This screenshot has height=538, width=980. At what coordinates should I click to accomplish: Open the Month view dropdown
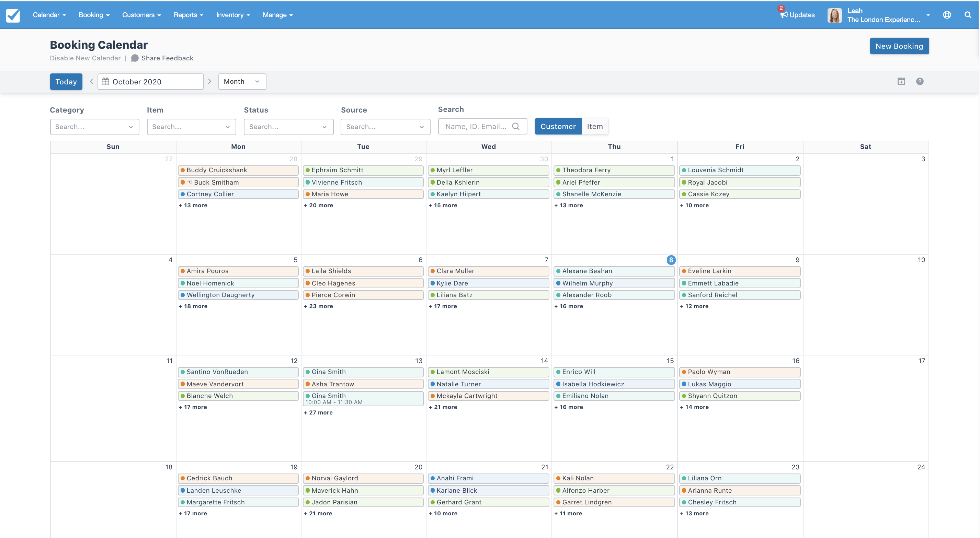click(x=242, y=81)
